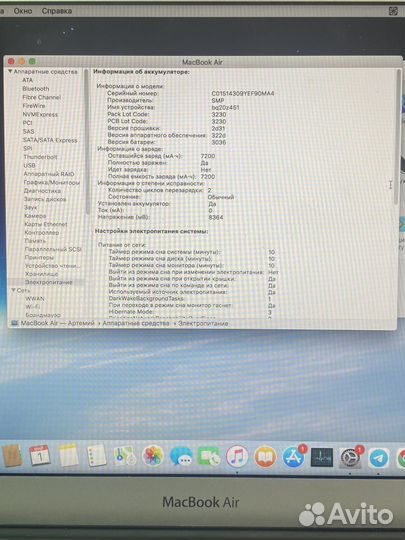This screenshot has width=405, height=540.
Task: Launch the Notes app from the Dock
Action: coord(68,456)
